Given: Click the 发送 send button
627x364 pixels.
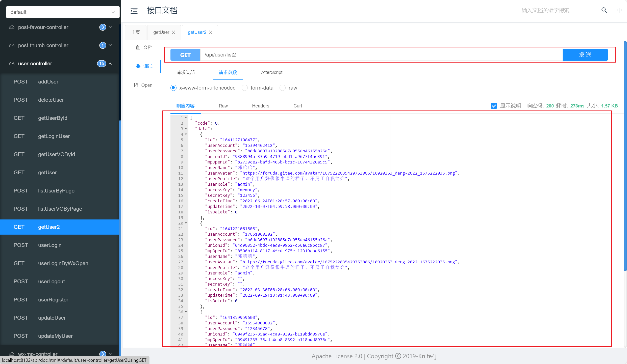Looking at the screenshot, I should click(585, 55).
